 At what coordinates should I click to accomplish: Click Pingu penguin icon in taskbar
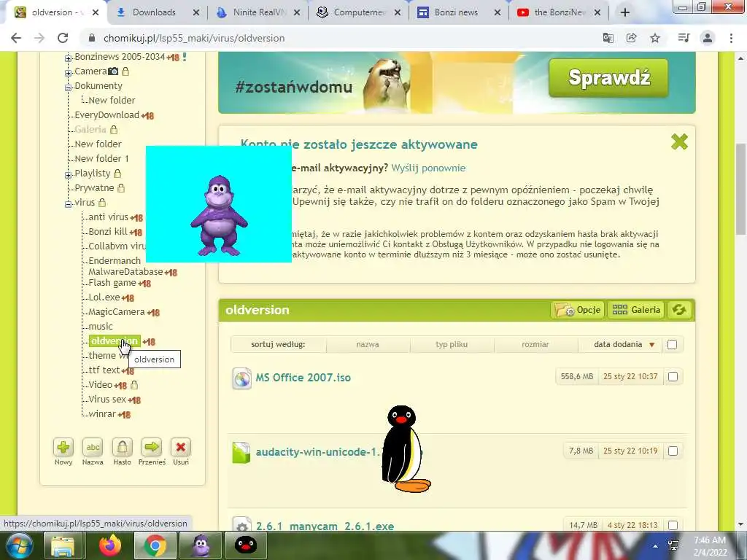pyautogui.click(x=246, y=545)
